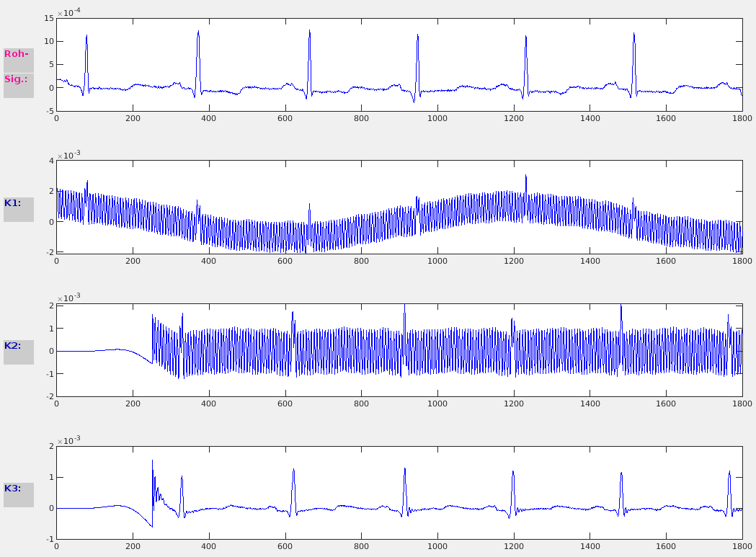Click the ×10⁻³ exponent above the K1 plot

[x=71, y=156]
